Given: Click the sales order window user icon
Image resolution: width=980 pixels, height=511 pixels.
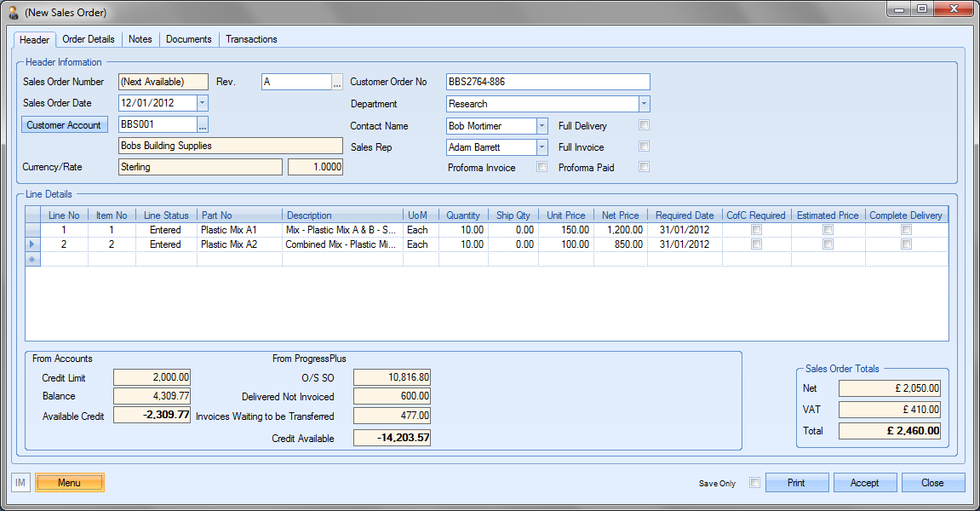Looking at the screenshot, I should point(14,13).
